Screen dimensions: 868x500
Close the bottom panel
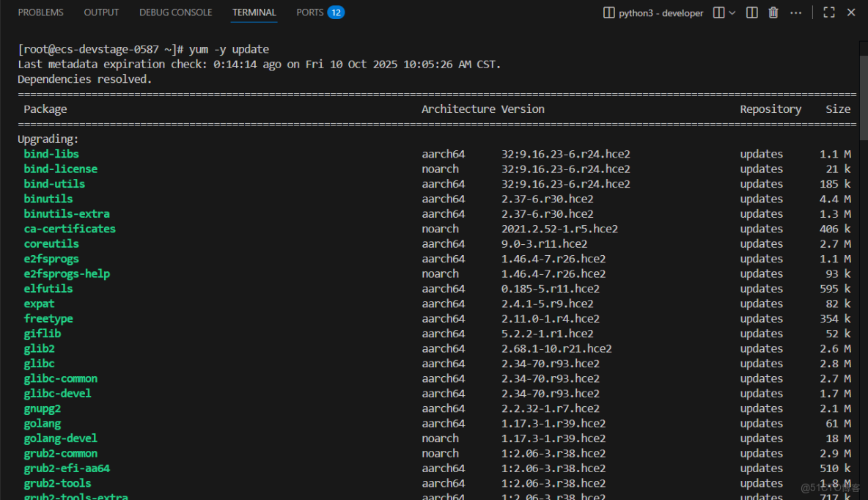[x=851, y=12]
